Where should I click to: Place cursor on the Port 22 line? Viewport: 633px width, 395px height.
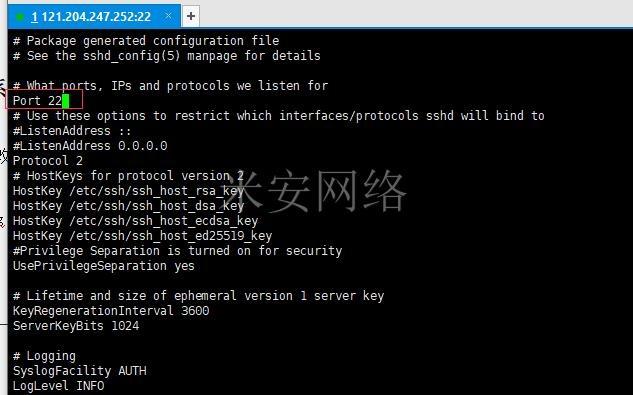(x=37, y=101)
